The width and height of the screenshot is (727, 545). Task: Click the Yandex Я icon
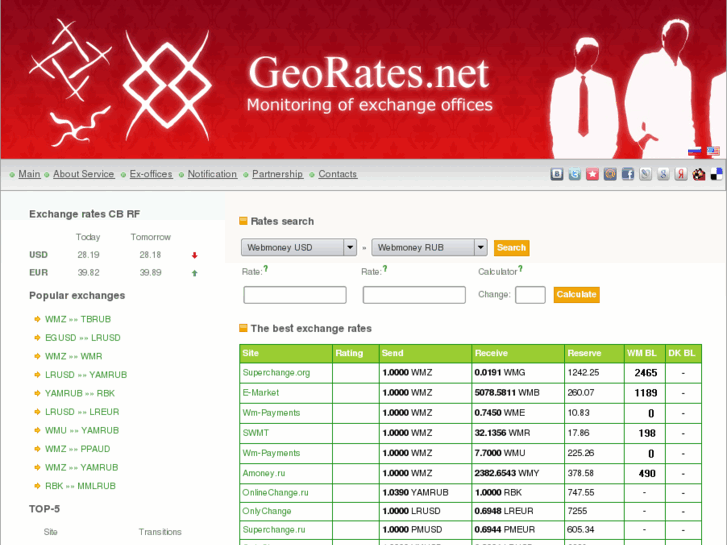tap(681, 174)
